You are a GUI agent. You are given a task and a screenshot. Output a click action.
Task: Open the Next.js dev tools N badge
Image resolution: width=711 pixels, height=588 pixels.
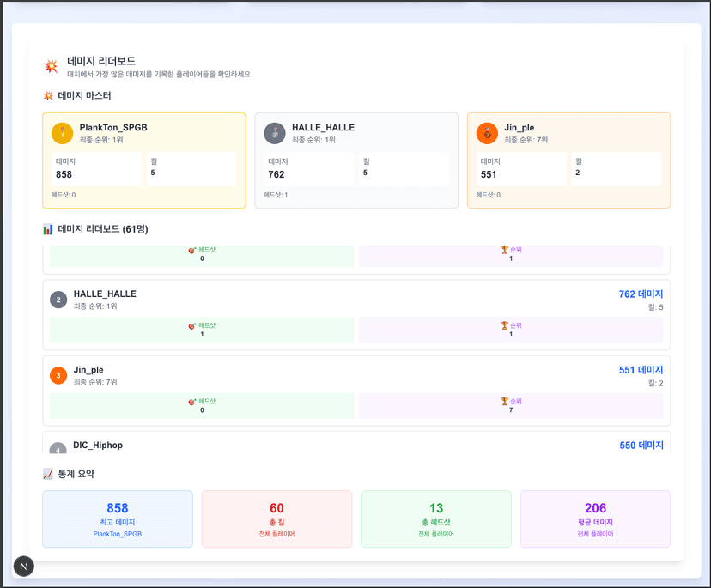(x=24, y=566)
